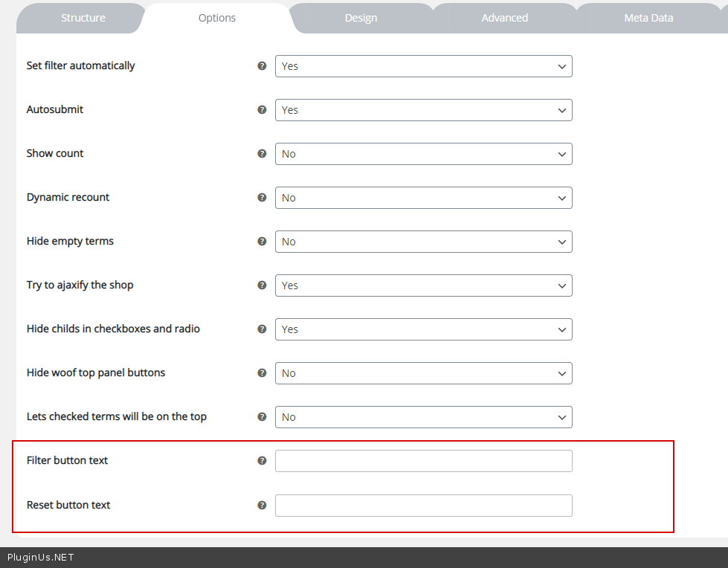Go to the Meta Data tab
Viewport: 728px width, 568px height.
click(x=648, y=18)
